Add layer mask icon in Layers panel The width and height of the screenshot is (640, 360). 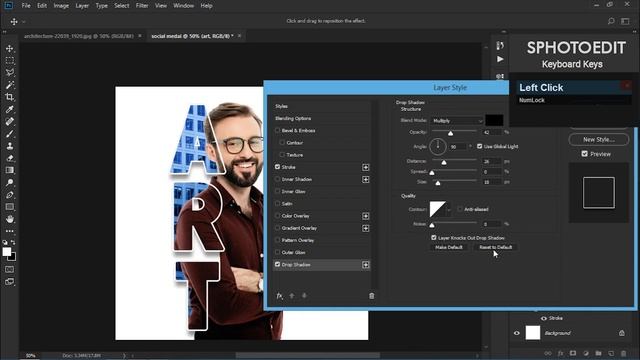573,353
